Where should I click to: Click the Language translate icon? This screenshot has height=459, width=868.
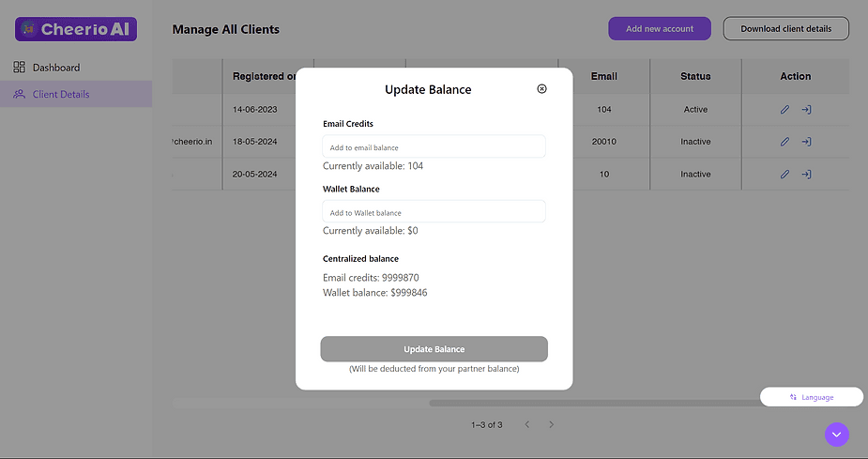tap(793, 397)
